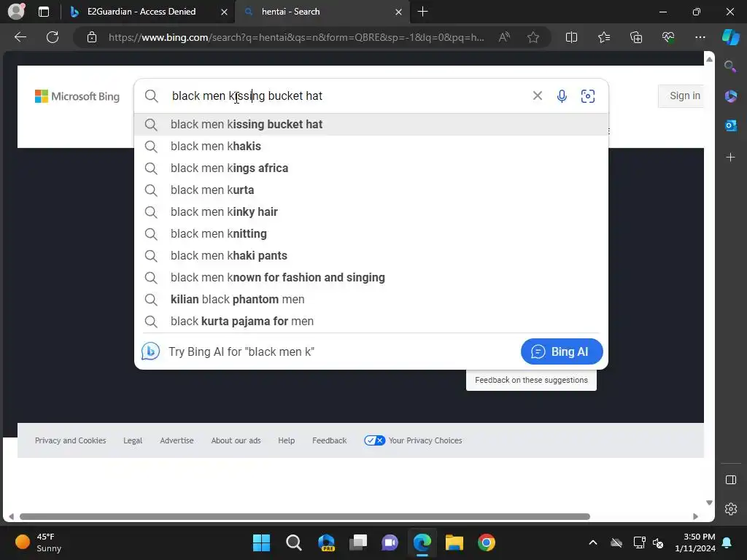This screenshot has width=747, height=560.
Task: Open the weather widget 45°F Sunny
Action: point(39,542)
